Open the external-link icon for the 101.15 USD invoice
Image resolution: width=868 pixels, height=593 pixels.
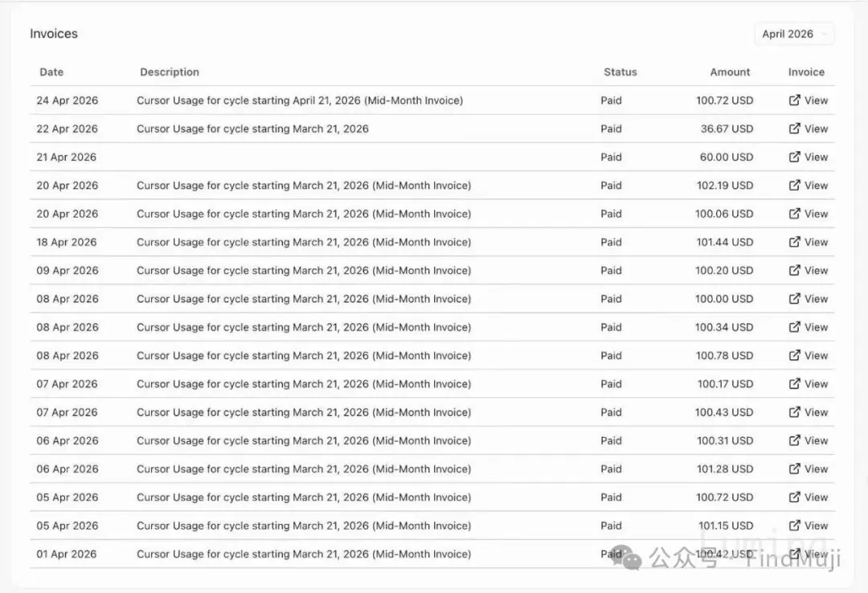[x=794, y=525]
